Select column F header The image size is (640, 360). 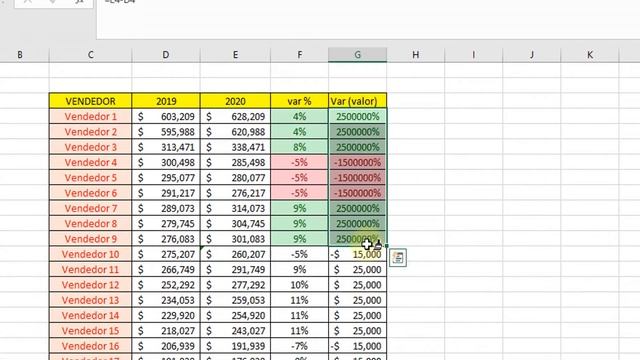pyautogui.click(x=299, y=55)
